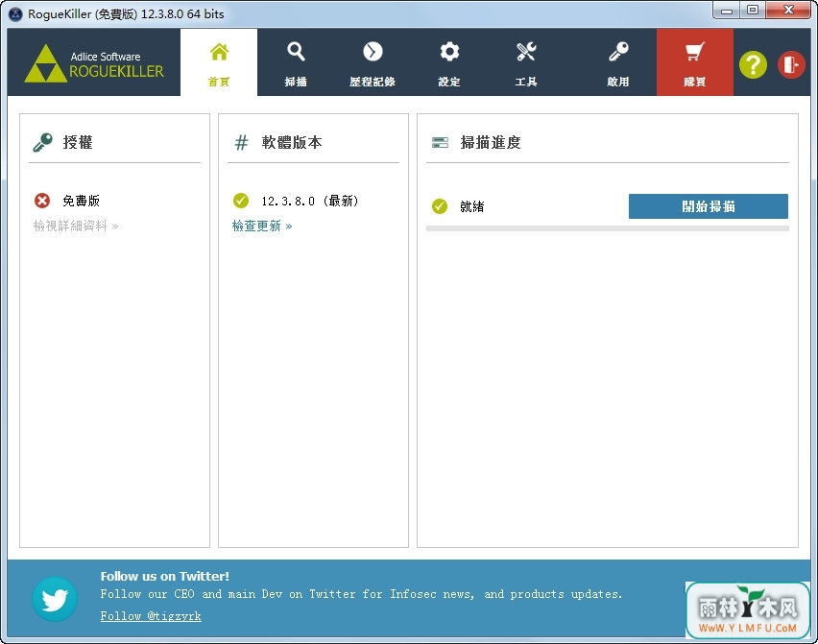Switch to the 掃描 scan tab
The image size is (818, 644).
(296, 62)
